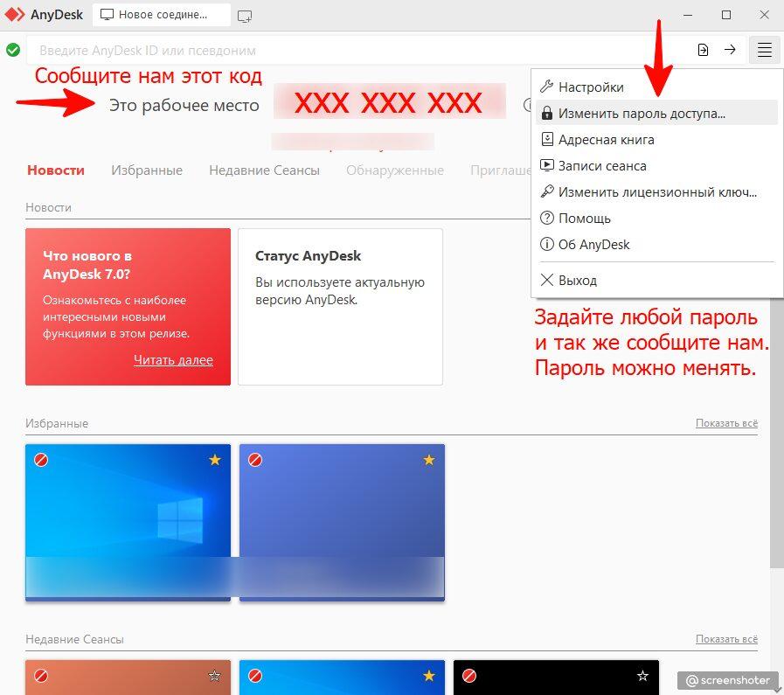
Task: Click the Это рабочее место label
Action: pyautogui.click(x=184, y=105)
